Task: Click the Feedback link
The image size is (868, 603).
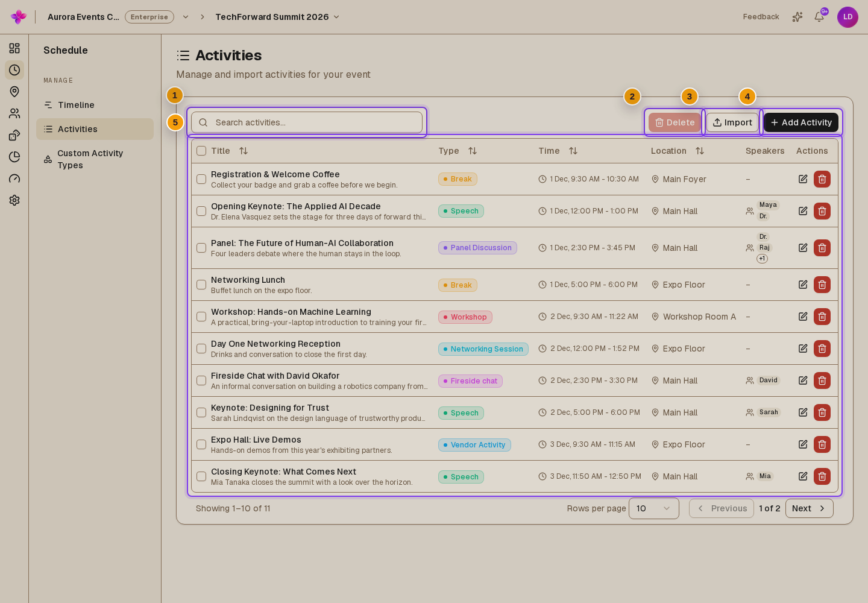Action: (761, 17)
